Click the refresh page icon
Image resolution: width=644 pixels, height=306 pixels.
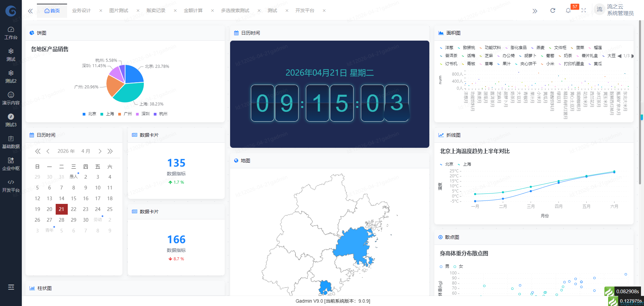coord(552,10)
